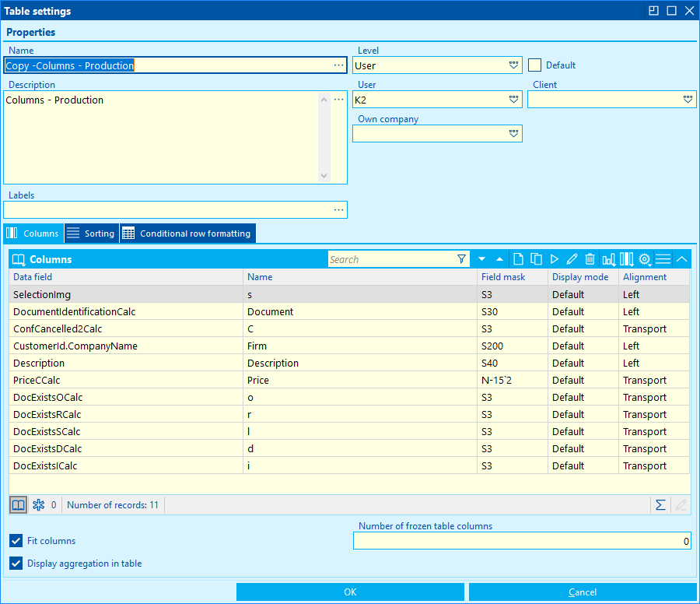Expand the Own company dropdown
700x604 pixels.
(513, 134)
